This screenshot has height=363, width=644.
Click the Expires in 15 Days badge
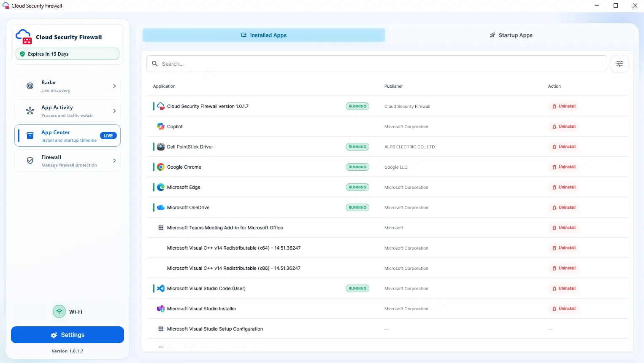pyautogui.click(x=68, y=54)
